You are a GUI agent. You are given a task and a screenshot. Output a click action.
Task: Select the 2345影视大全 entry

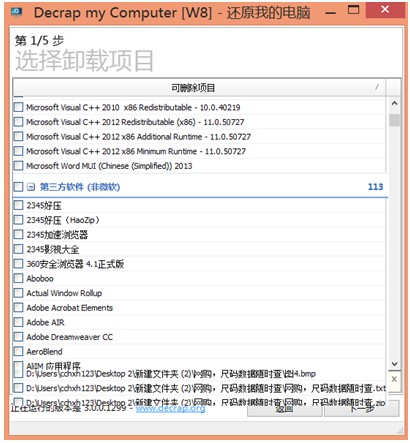(199, 249)
